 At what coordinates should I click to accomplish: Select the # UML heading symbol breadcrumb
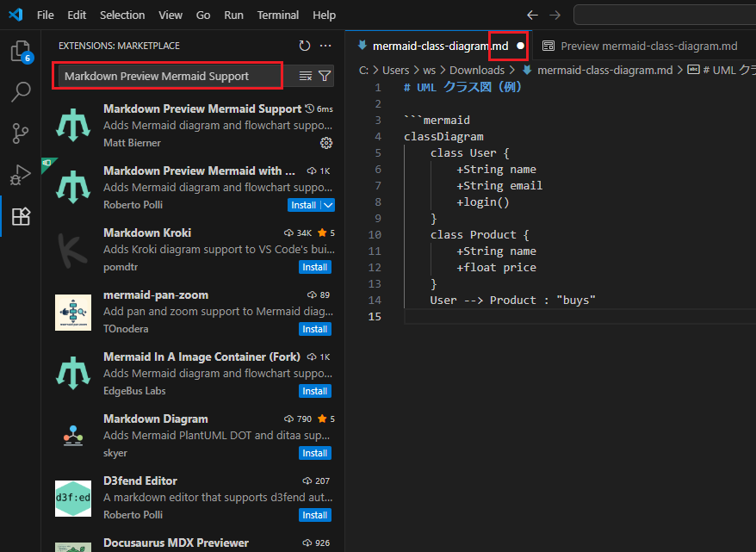(722, 71)
